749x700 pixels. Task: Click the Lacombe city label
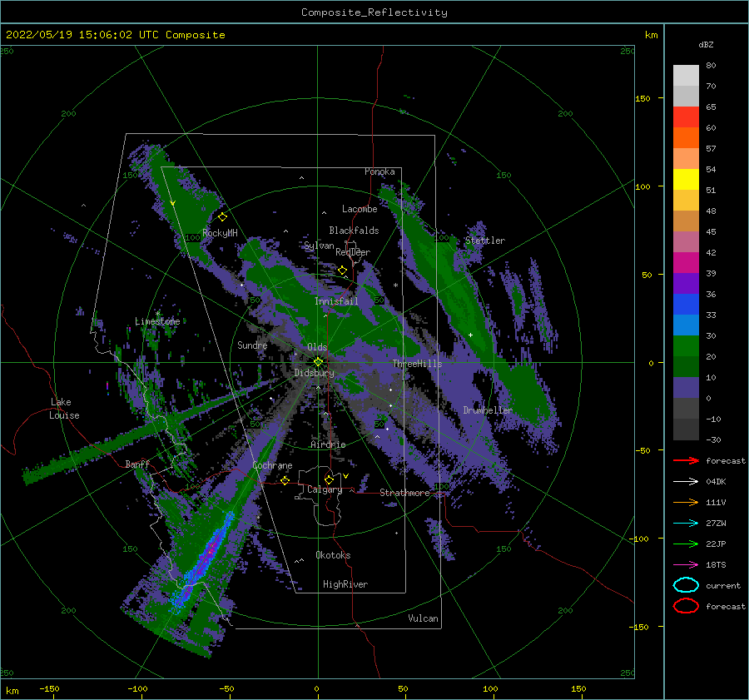(360, 209)
